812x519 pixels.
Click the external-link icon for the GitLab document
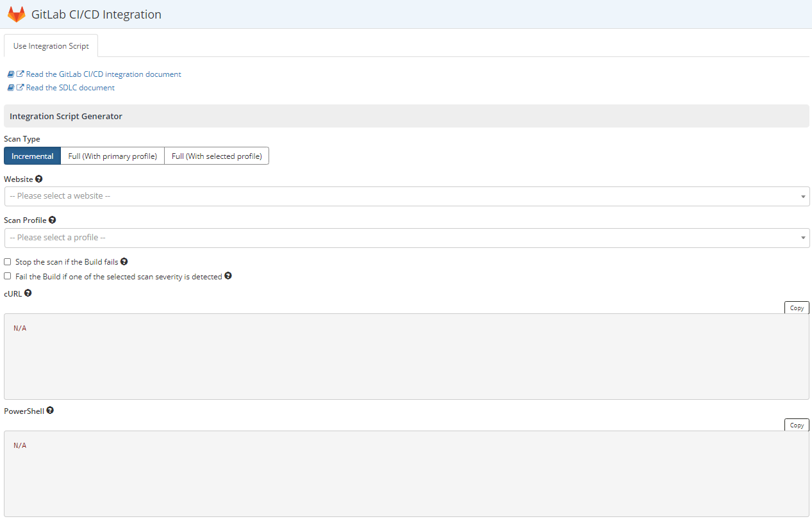click(x=19, y=74)
